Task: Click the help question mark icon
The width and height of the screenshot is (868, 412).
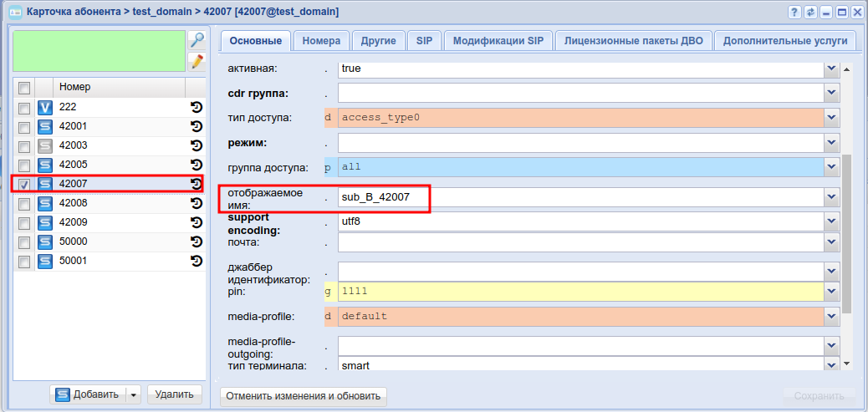Action: (x=794, y=13)
